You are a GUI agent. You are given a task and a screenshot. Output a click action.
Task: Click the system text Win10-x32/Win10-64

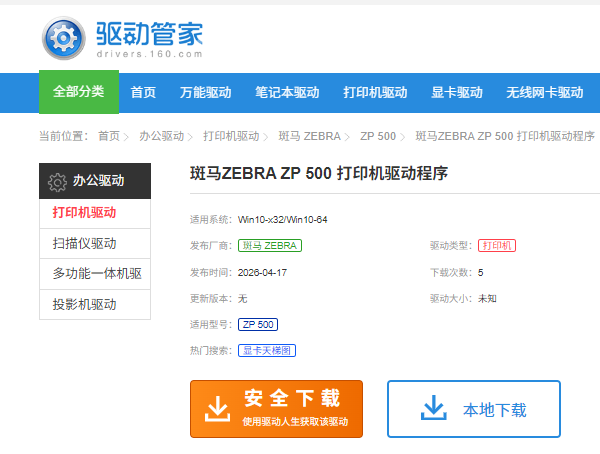click(x=282, y=220)
